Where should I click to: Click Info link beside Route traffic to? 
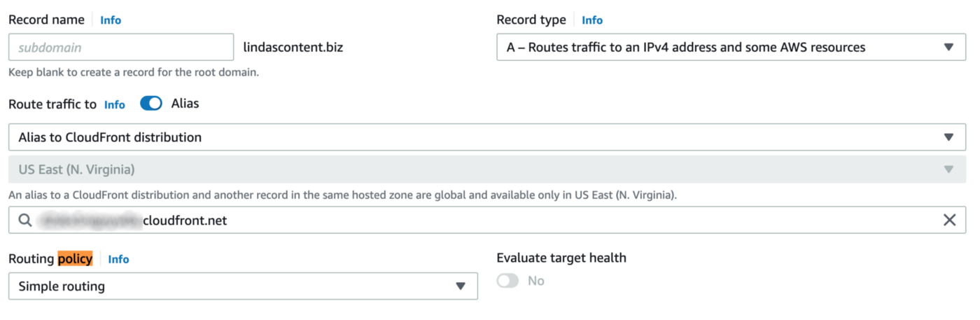(x=115, y=104)
